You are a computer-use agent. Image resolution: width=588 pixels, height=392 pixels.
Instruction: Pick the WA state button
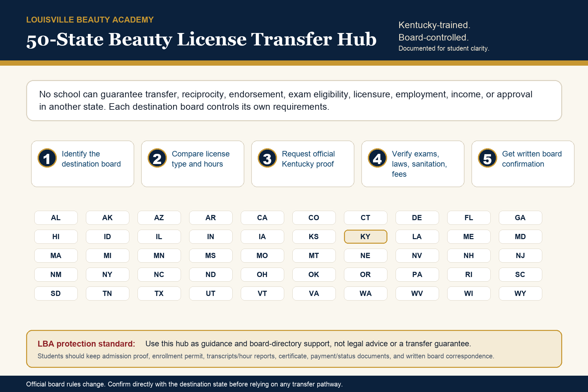(x=366, y=293)
